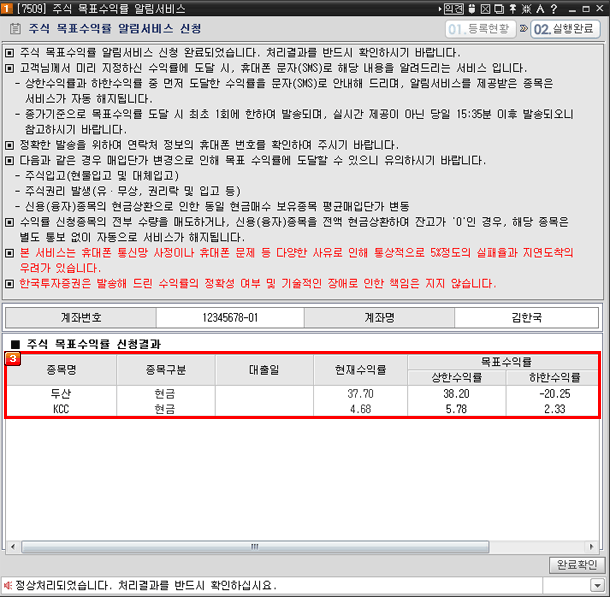Screen dimensions: 610x597
Task: Select the KCC stock row name
Action: pyautogui.click(x=61, y=409)
